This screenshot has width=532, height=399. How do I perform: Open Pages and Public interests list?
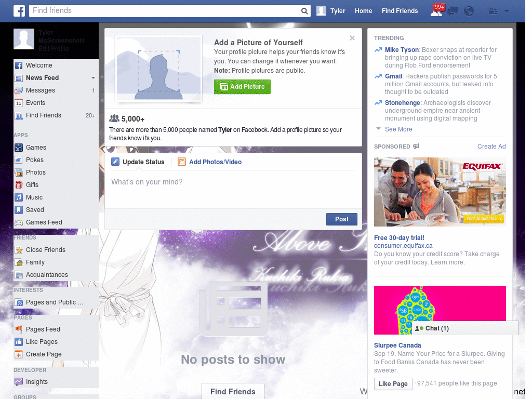(55, 302)
